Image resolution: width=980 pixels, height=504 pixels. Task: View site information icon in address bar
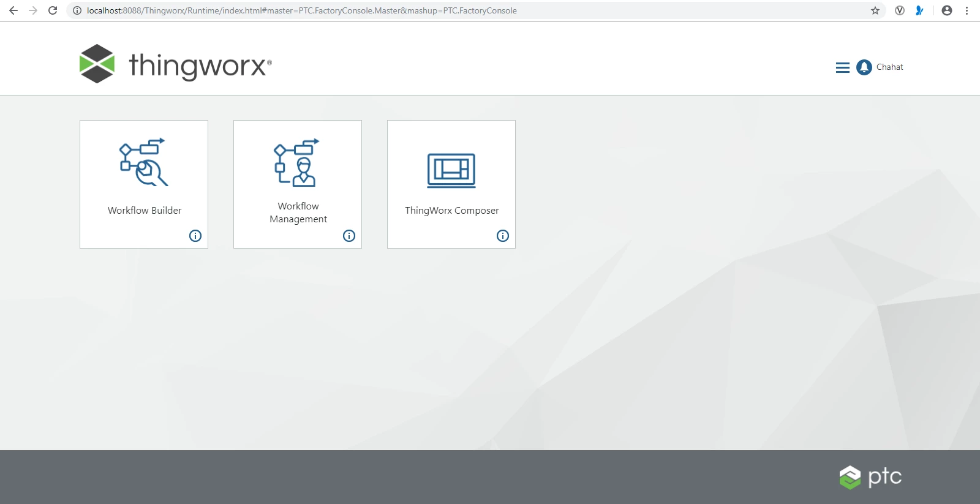pos(77,10)
